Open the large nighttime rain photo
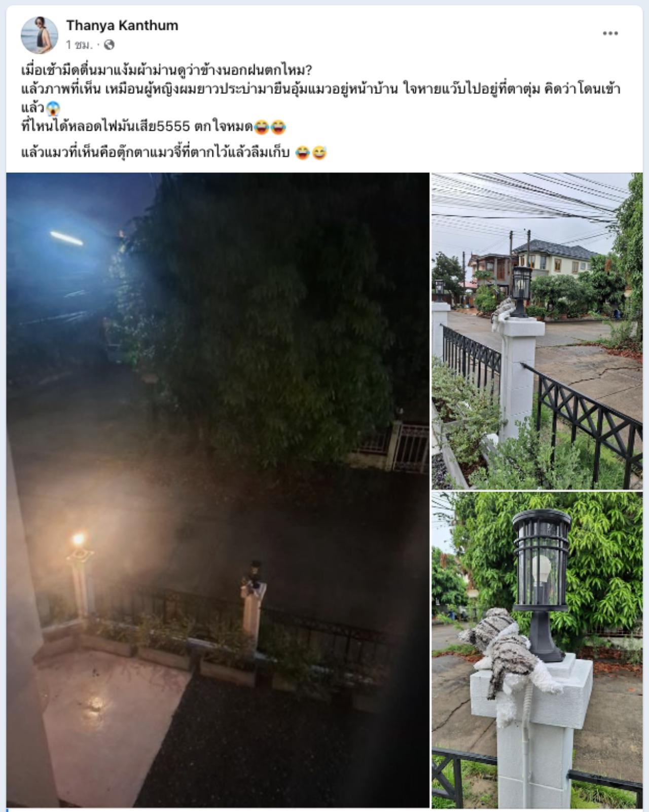 point(218,490)
